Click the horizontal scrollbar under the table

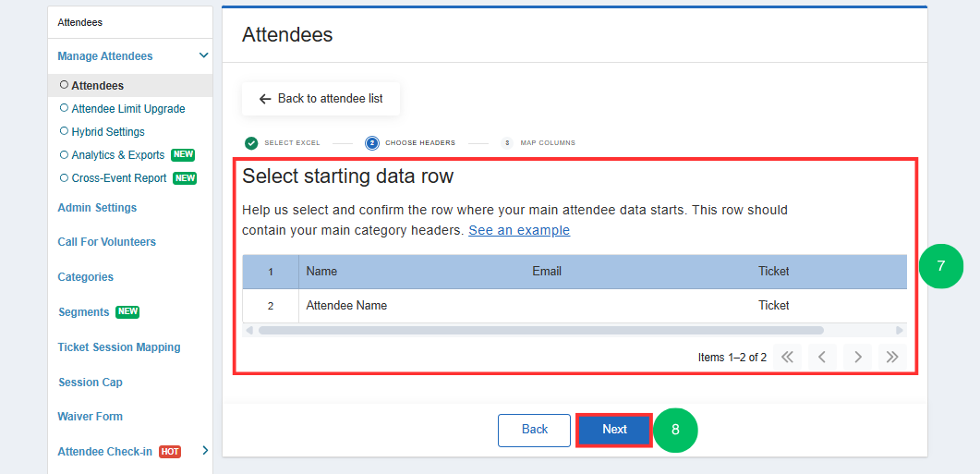click(541, 330)
